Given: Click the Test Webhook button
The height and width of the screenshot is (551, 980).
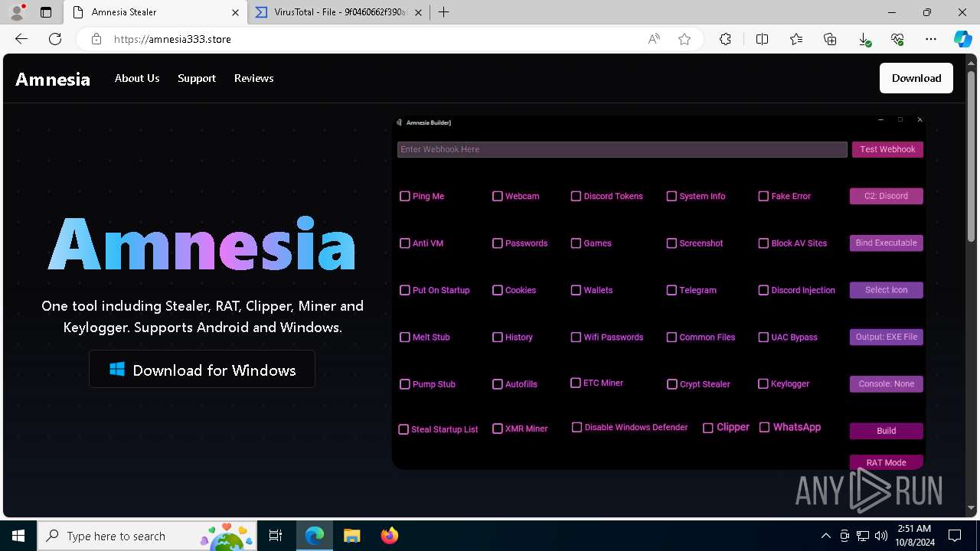Looking at the screenshot, I should 887,149.
